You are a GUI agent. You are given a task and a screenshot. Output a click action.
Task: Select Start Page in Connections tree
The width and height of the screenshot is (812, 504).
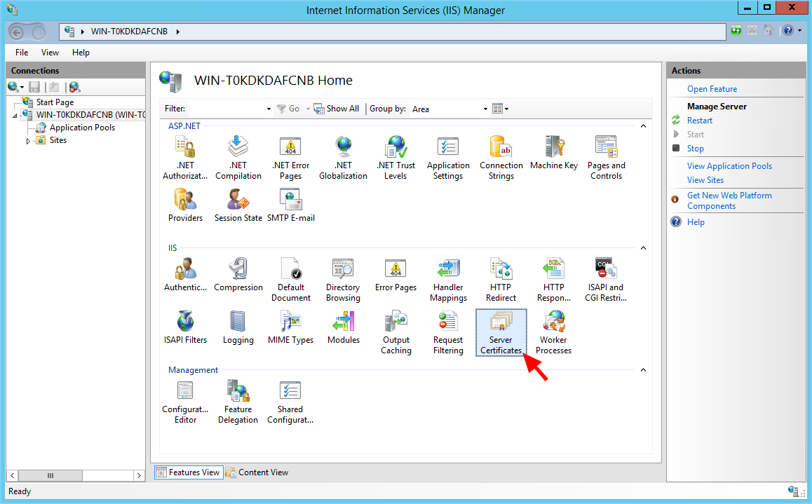55,102
